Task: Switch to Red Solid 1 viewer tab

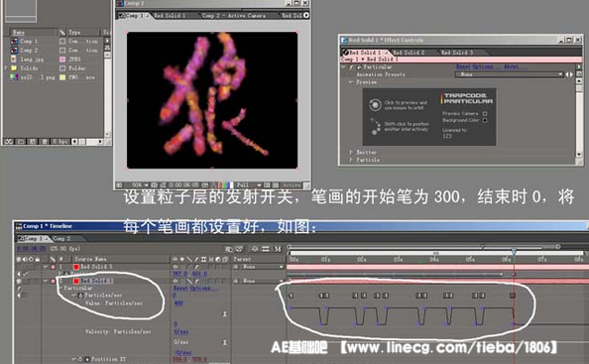Action: pos(170,16)
